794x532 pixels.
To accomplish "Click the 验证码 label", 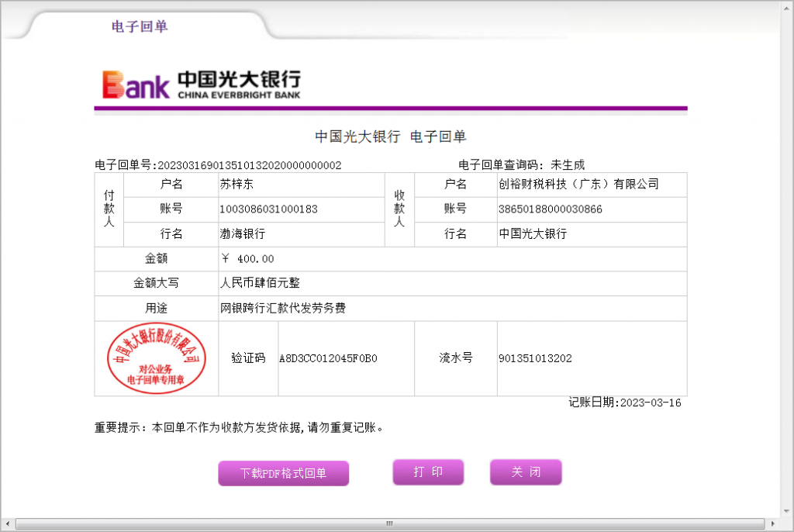I will [x=248, y=358].
